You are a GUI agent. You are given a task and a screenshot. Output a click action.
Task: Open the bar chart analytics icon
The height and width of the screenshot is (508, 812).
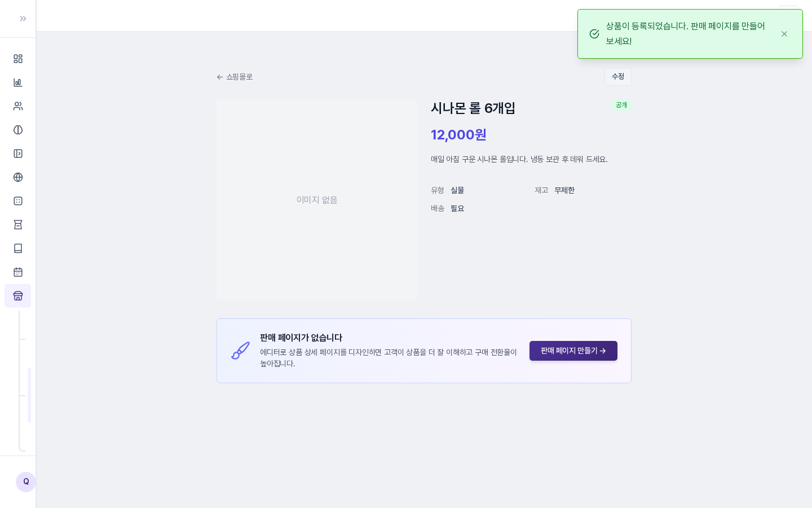coord(18,82)
